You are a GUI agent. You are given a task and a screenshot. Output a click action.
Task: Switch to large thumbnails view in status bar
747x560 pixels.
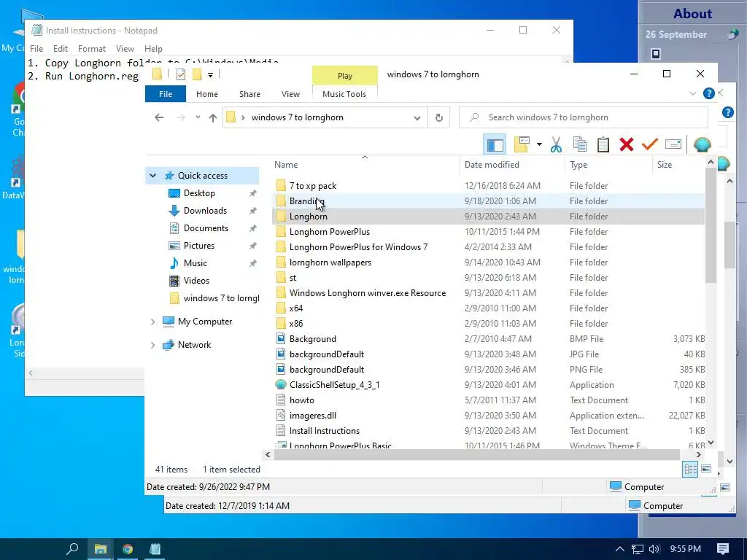click(x=706, y=469)
